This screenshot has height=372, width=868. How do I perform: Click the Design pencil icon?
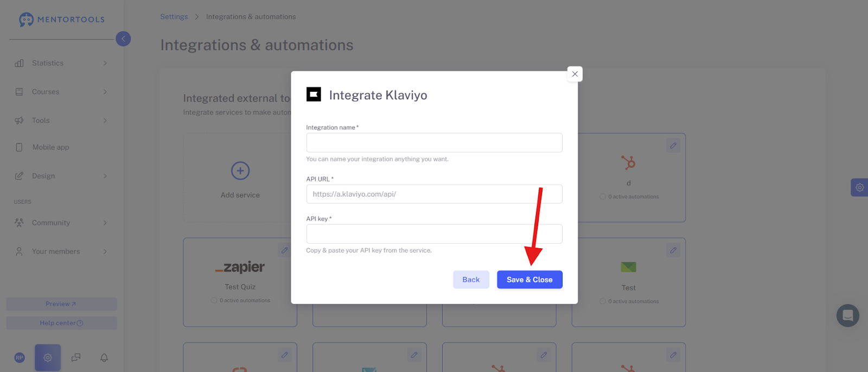[x=19, y=176]
